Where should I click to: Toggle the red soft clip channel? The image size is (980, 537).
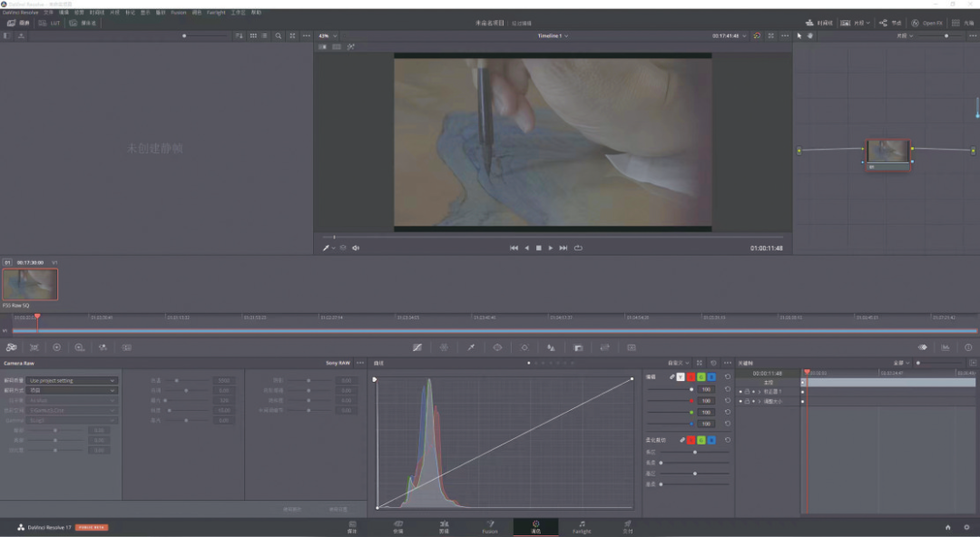pyautogui.click(x=691, y=440)
